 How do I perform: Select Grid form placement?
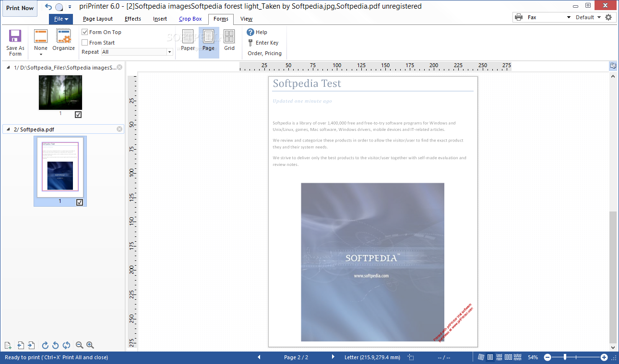229,40
